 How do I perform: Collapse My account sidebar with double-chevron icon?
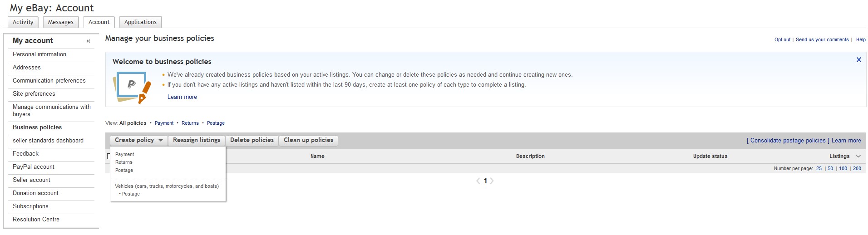click(x=88, y=41)
